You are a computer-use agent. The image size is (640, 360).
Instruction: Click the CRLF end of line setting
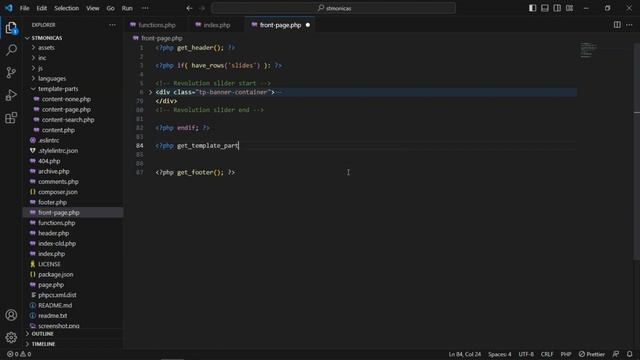point(547,354)
